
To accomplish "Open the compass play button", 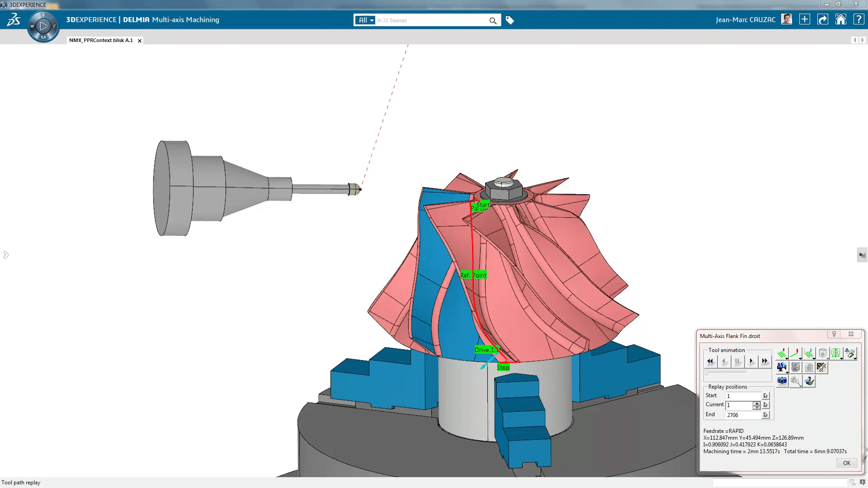I will click(43, 26).
